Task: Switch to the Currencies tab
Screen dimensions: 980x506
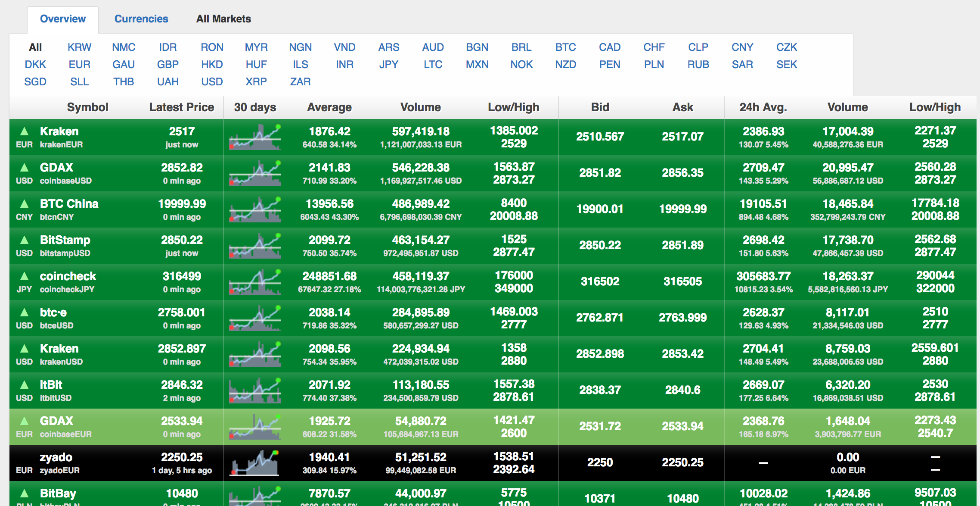Action: point(141,19)
